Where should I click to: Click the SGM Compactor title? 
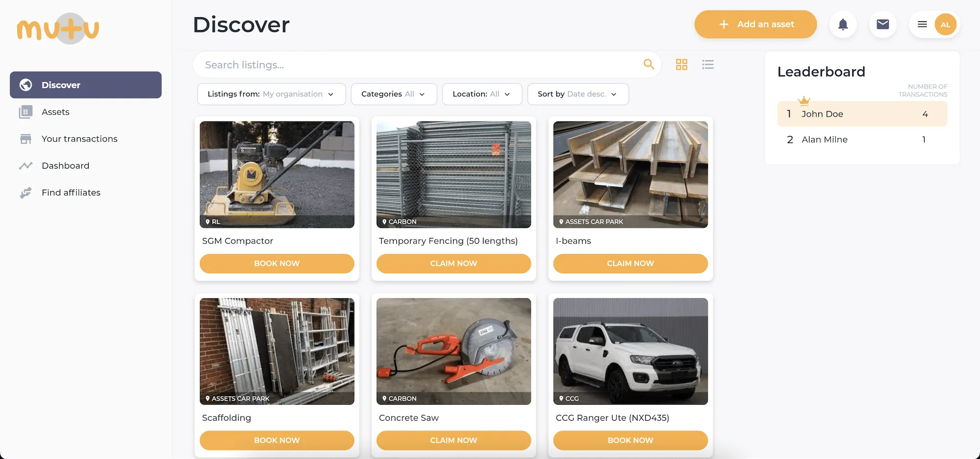click(x=238, y=241)
